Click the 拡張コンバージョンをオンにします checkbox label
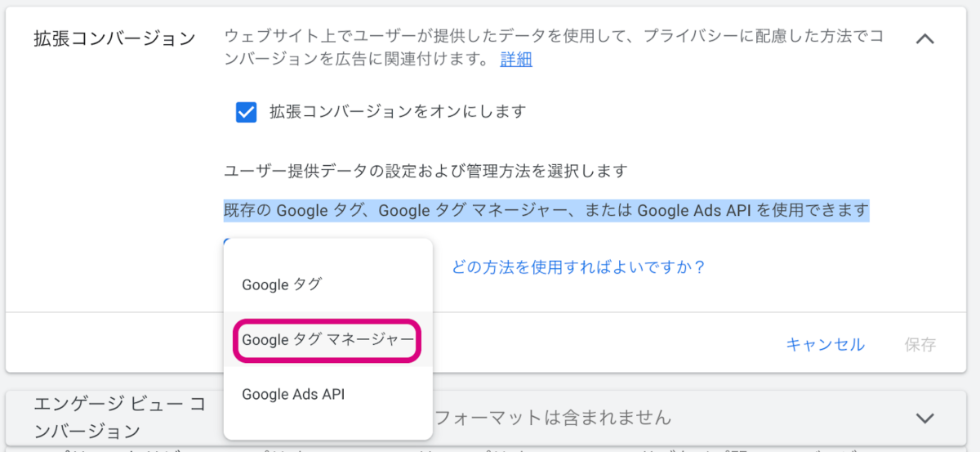The width and height of the screenshot is (980, 452). coord(398,112)
